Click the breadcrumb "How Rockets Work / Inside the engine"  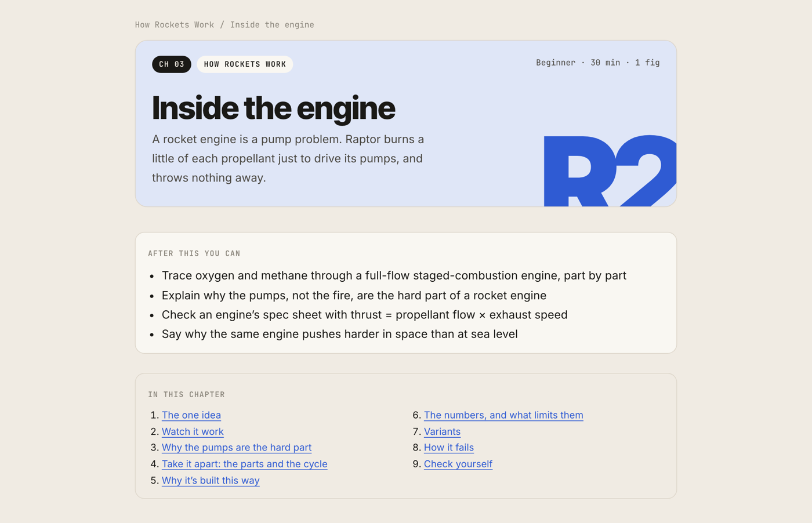click(x=224, y=25)
